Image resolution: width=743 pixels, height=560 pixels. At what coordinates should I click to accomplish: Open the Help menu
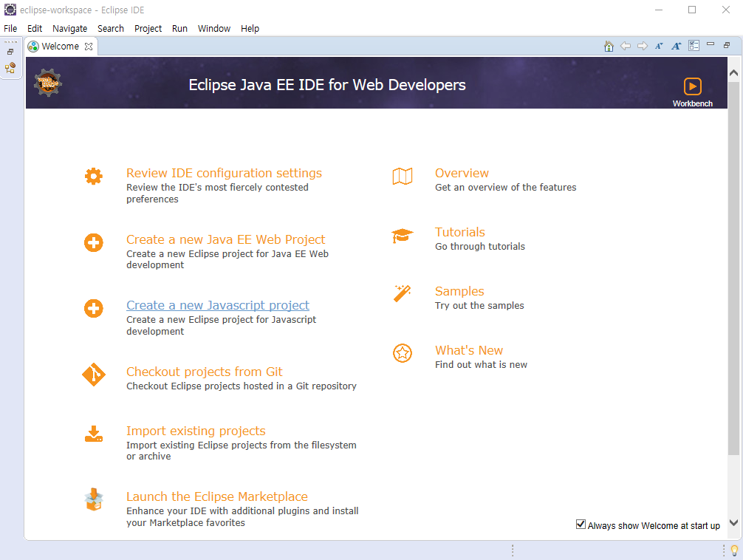point(250,29)
